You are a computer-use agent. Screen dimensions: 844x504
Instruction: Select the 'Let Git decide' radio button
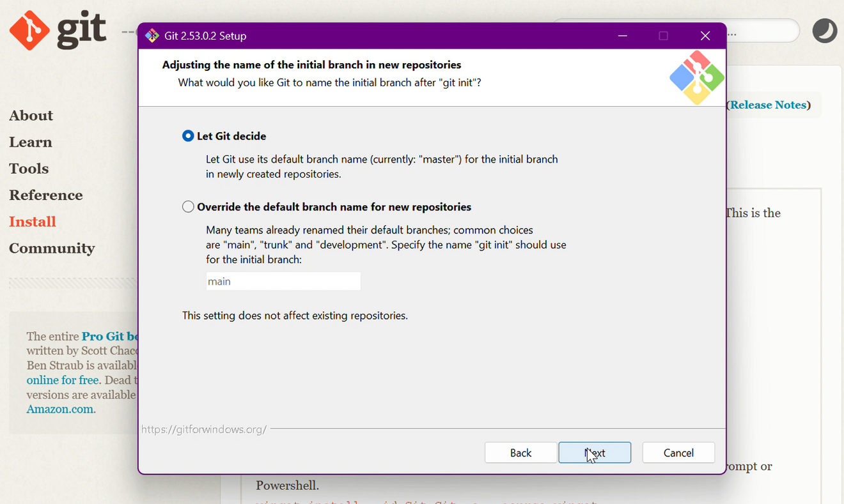(188, 136)
